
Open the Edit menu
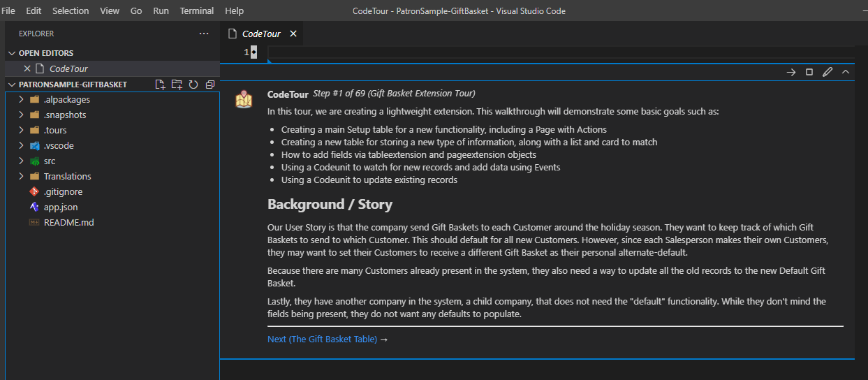tap(34, 10)
